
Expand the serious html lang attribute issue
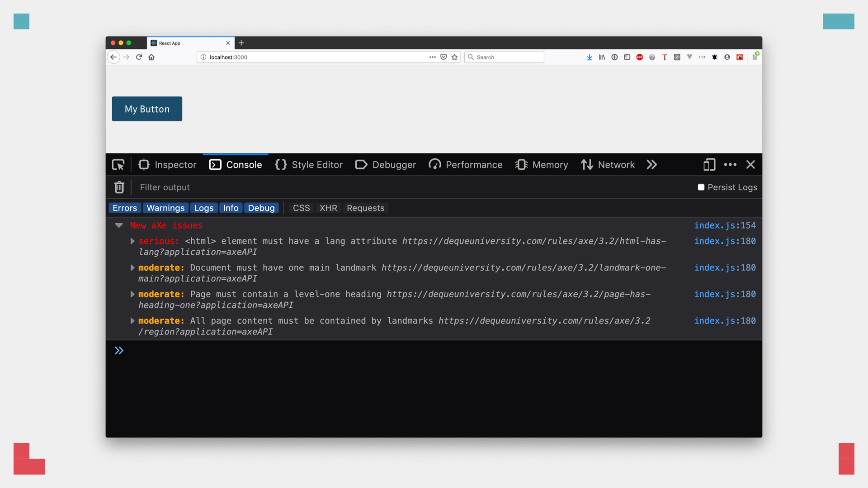coord(132,241)
